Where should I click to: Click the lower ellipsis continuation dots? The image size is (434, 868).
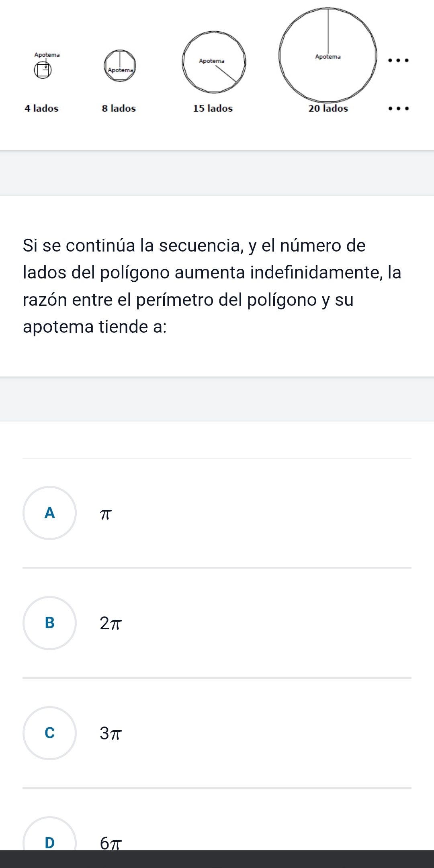click(398, 108)
